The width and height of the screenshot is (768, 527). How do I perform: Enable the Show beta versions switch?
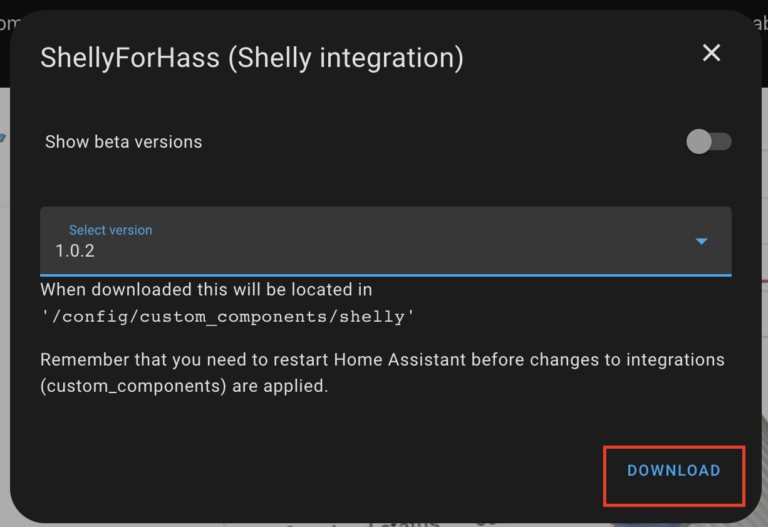tap(709, 142)
